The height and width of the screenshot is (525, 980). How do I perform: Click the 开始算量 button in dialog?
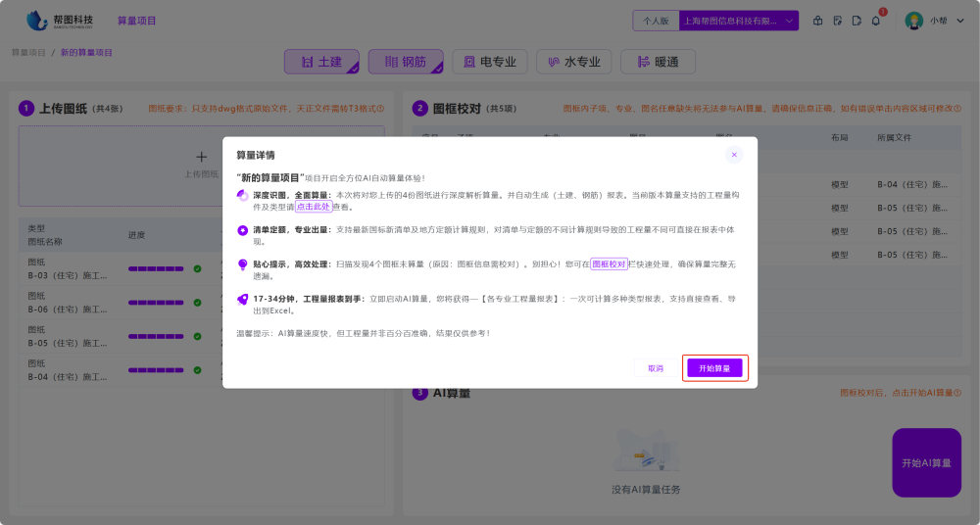[714, 368]
